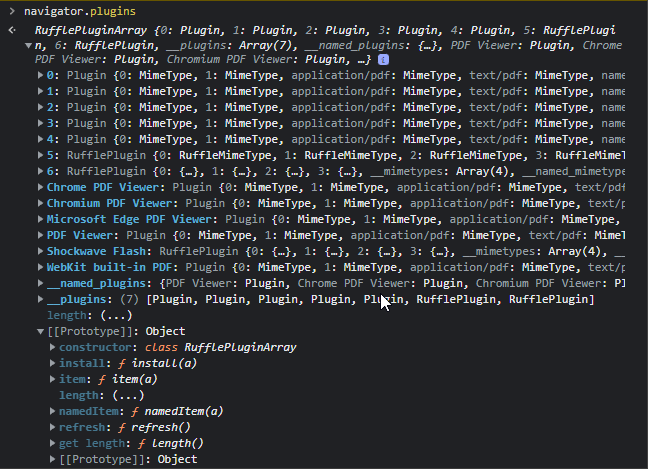The height and width of the screenshot is (469, 648).
Task: Expand the __plugins array of 7
Action: coord(40,299)
